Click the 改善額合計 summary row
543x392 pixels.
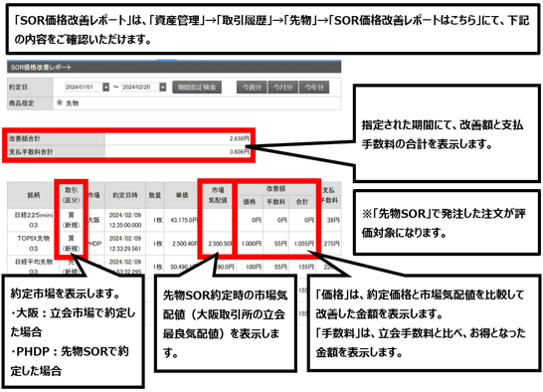pos(129,138)
